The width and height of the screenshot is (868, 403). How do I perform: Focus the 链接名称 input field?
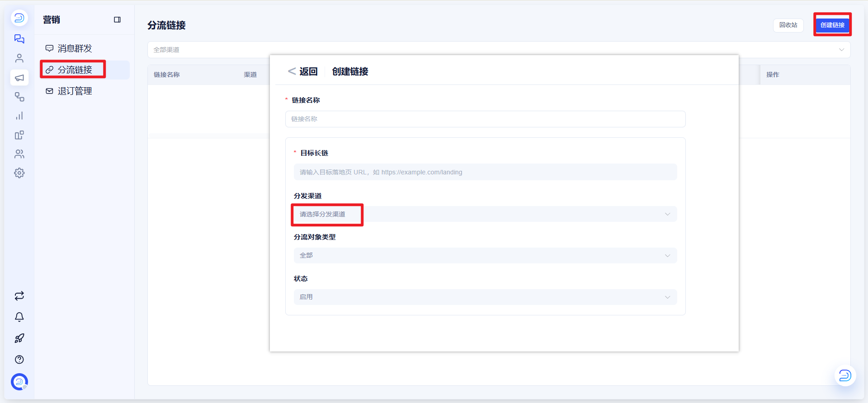pyautogui.click(x=485, y=119)
